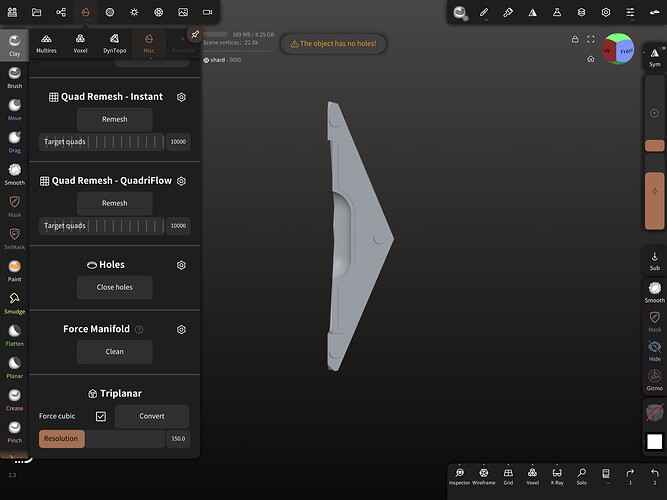Adjust Target quads slider for QuadriFlow
667x500 pixels.
[x=102, y=226]
